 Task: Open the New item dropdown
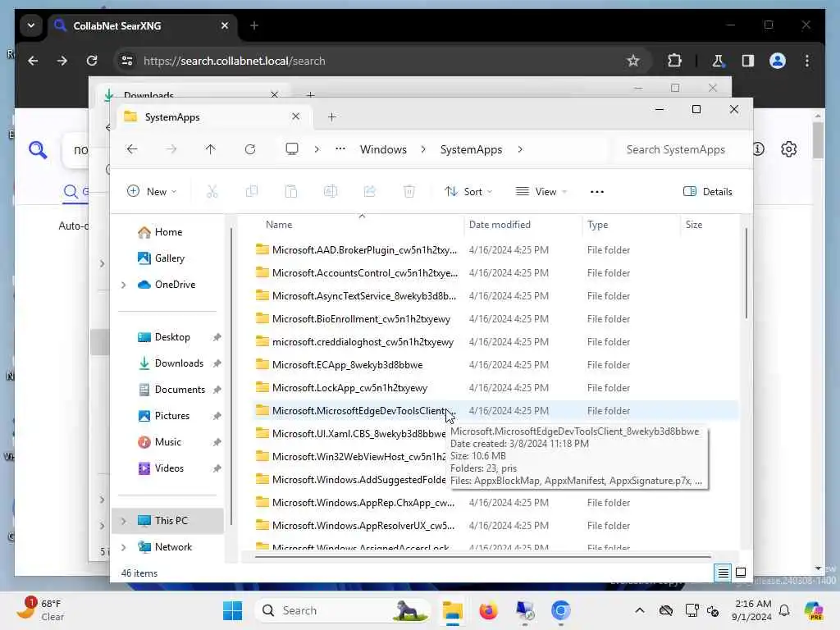(152, 191)
